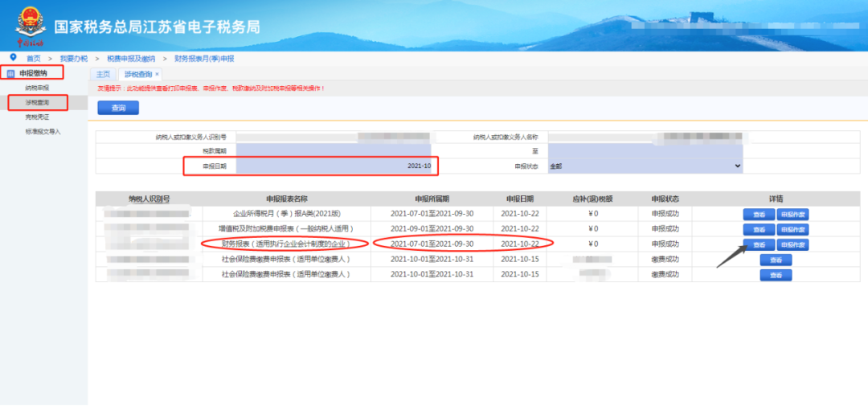View details of the 财务报表 row
The image size is (868, 410).
[x=759, y=245]
